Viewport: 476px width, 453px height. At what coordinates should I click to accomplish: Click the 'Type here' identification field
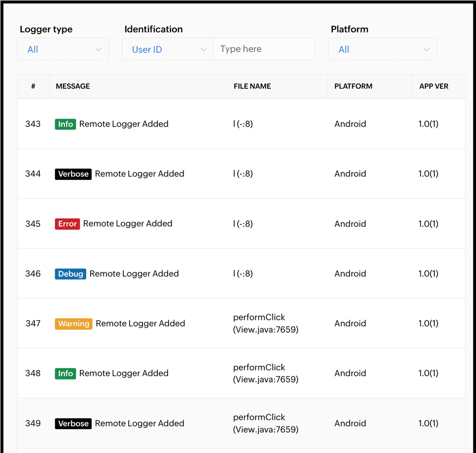coord(264,49)
